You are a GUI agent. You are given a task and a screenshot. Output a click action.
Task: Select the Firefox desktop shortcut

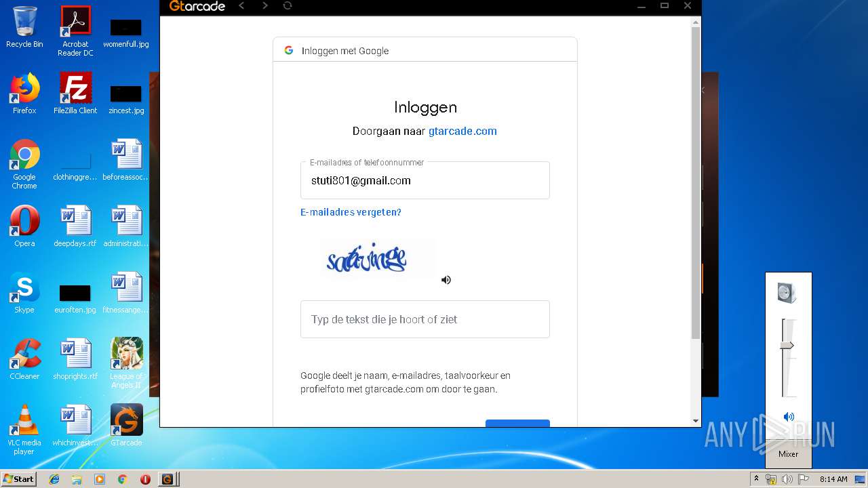[x=24, y=94]
